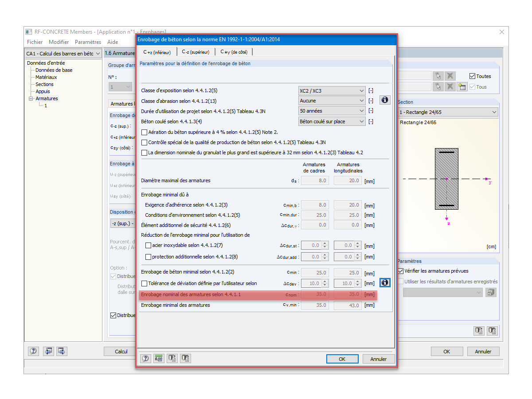Open Modifier menu

(x=59, y=42)
